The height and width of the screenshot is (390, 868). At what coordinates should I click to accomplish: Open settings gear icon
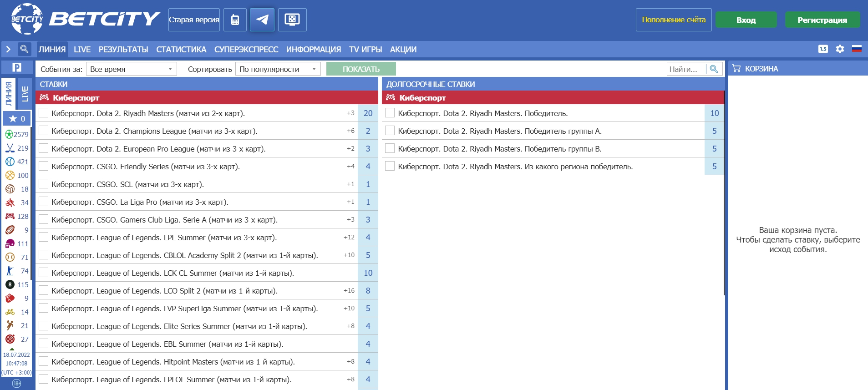click(x=840, y=49)
